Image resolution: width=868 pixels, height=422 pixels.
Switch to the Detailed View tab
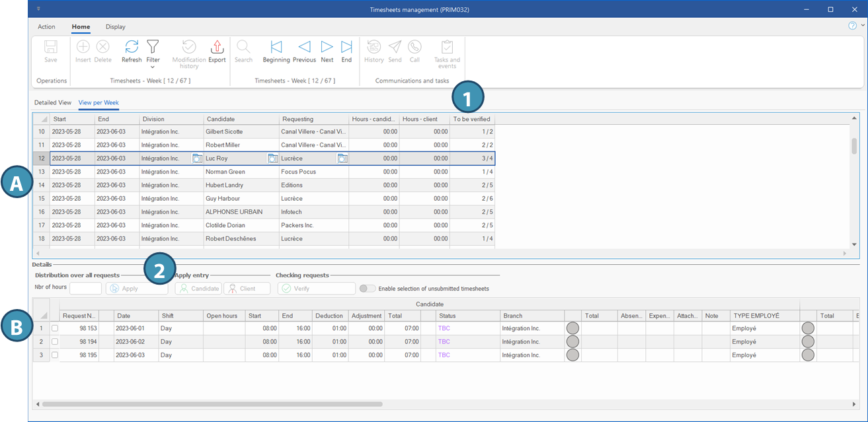pos(53,102)
